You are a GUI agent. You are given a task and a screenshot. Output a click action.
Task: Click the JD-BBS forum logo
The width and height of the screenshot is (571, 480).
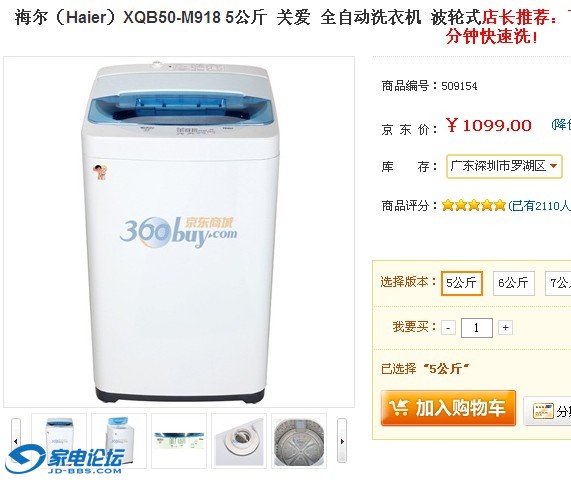tap(65, 459)
